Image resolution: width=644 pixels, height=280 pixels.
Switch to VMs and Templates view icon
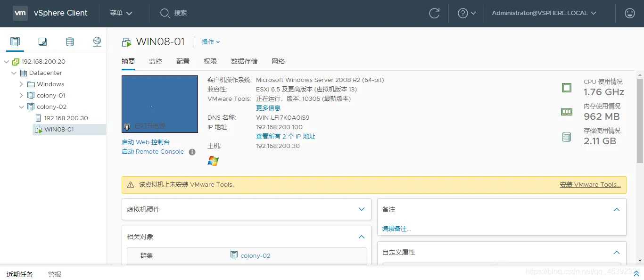pyautogui.click(x=42, y=41)
